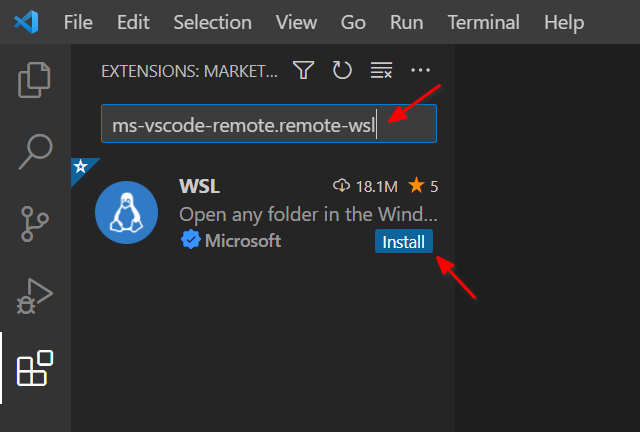Image resolution: width=640 pixels, height=432 pixels.
Task: Click the extensions search input field
Action: point(269,124)
